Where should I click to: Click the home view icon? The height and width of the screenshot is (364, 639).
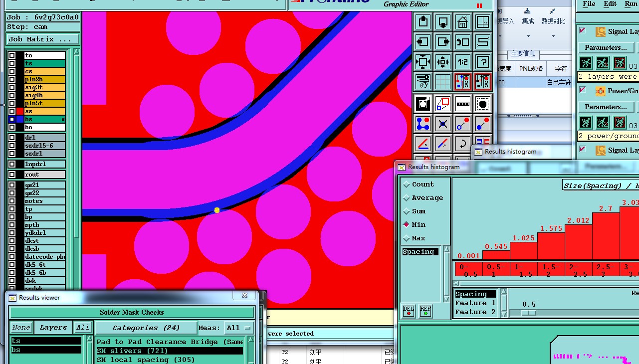click(463, 22)
